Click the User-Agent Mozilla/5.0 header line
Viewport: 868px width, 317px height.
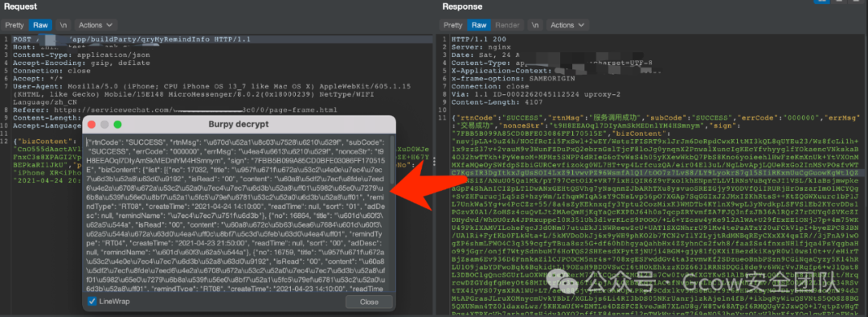[x=212, y=95]
